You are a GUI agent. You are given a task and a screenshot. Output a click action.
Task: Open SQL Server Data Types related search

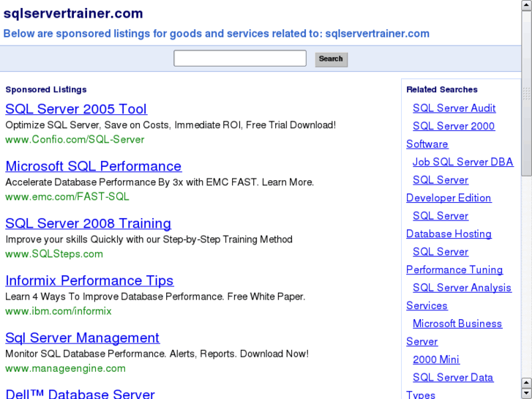coord(453,378)
